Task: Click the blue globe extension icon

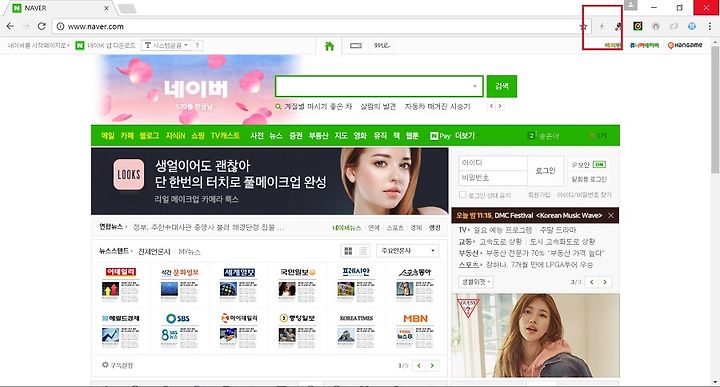Action: click(692, 27)
